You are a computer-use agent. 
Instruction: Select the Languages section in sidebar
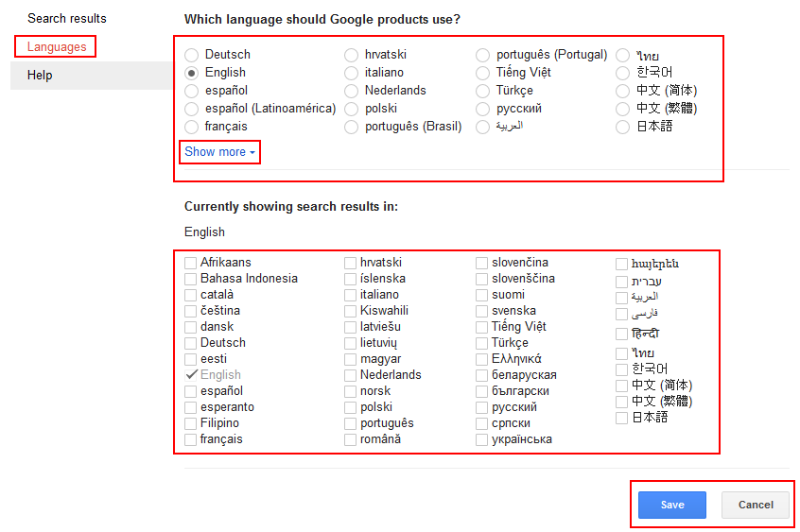point(57,47)
